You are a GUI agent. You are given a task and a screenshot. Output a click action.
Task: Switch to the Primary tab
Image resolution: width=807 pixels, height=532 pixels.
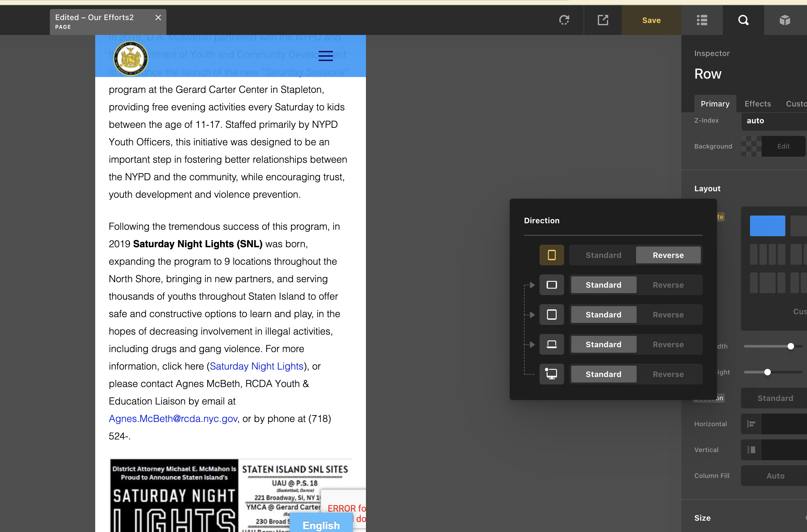[x=715, y=104]
